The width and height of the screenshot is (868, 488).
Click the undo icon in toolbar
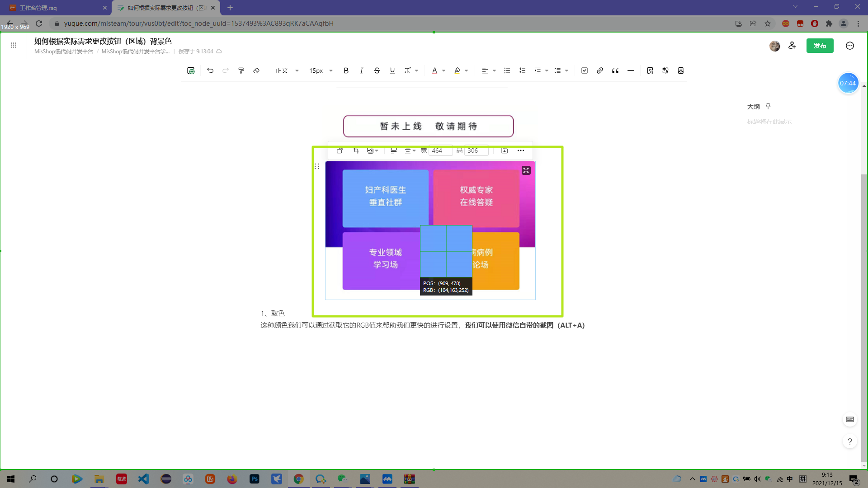210,70
